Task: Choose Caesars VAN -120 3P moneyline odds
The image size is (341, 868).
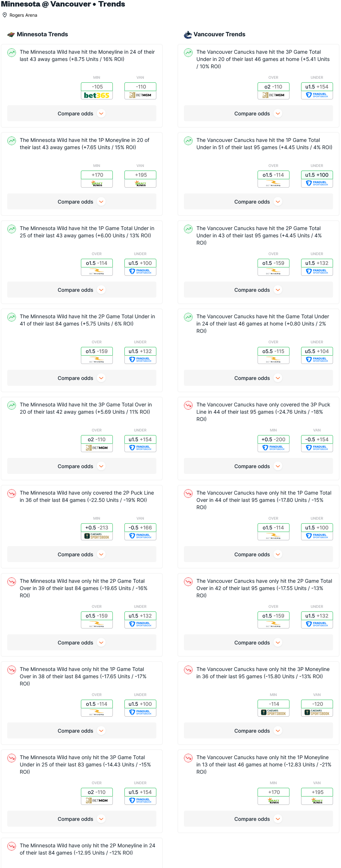Action: tap(317, 708)
